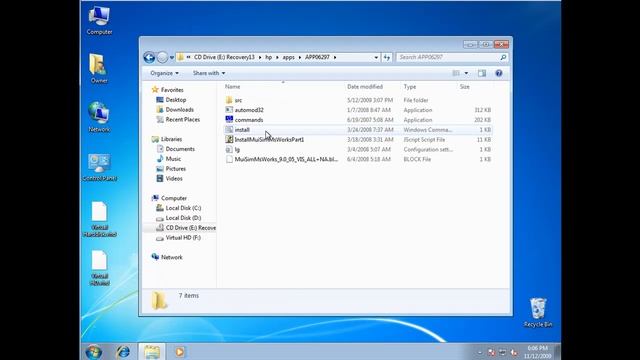Screen dimensions: 640x360
Task: Open Recent Places in Favorites
Action: (x=182, y=119)
